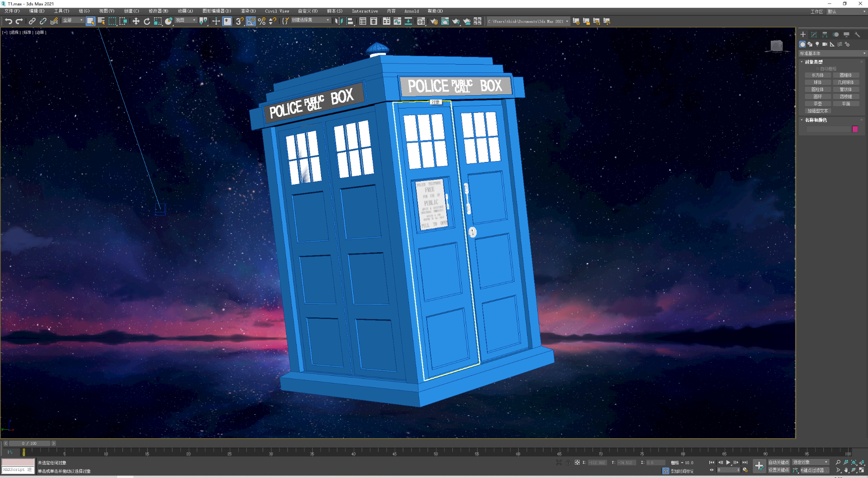Activate the Select and Rotate tool
Image resolution: width=868 pixels, height=478 pixels.
point(147,21)
